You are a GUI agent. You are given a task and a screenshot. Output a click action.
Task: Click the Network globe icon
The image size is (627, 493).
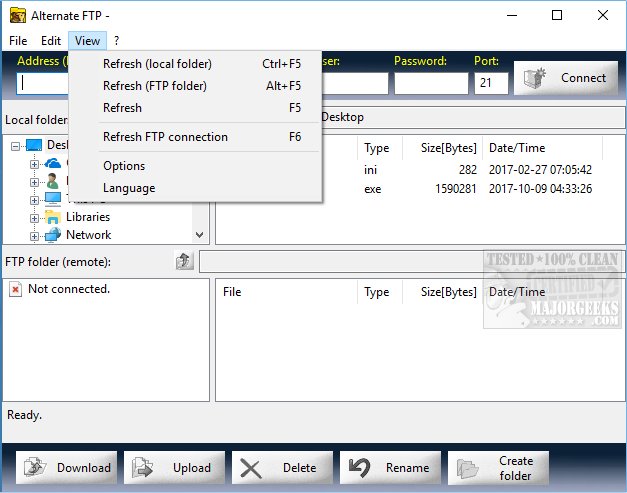[53, 235]
